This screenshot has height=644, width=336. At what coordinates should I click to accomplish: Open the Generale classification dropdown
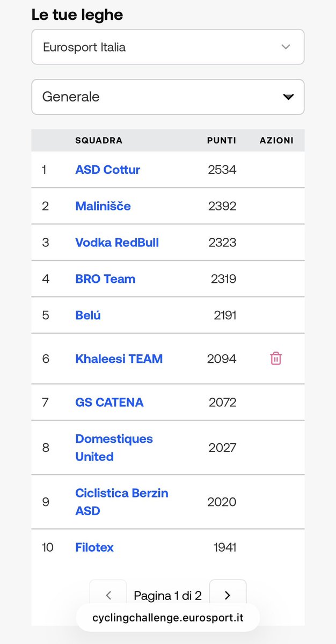[x=168, y=97]
